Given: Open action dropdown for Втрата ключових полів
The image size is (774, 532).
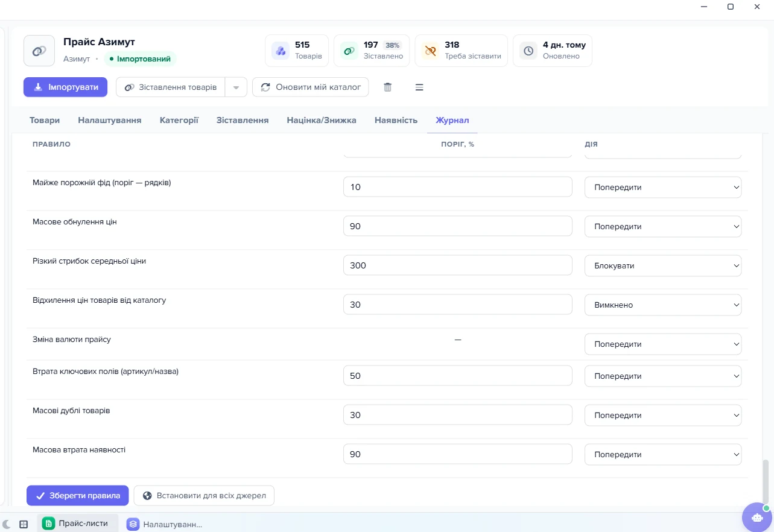Looking at the screenshot, I should point(663,376).
